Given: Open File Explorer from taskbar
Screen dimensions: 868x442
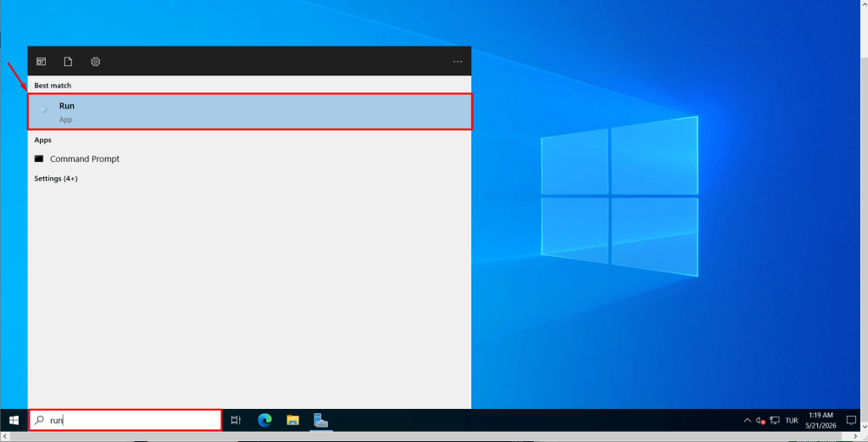Looking at the screenshot, I should tap(292, 421).
